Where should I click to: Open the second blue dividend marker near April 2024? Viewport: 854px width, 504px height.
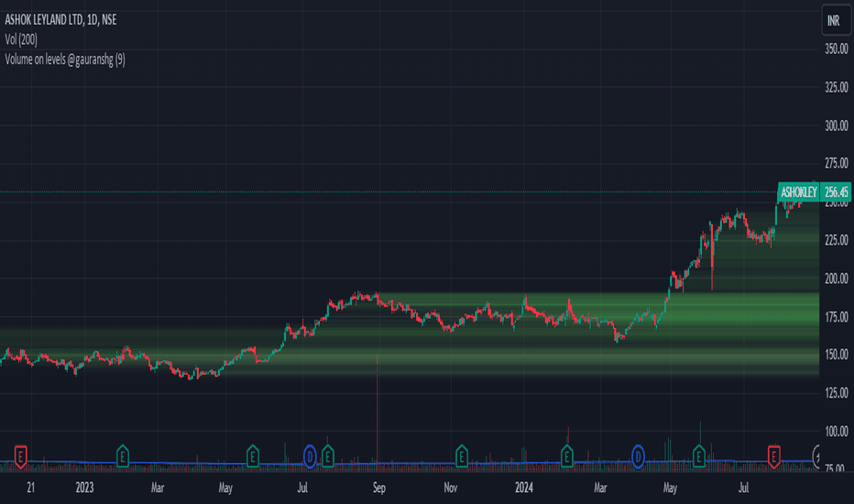pyautogui.click(x=638, y=456)
